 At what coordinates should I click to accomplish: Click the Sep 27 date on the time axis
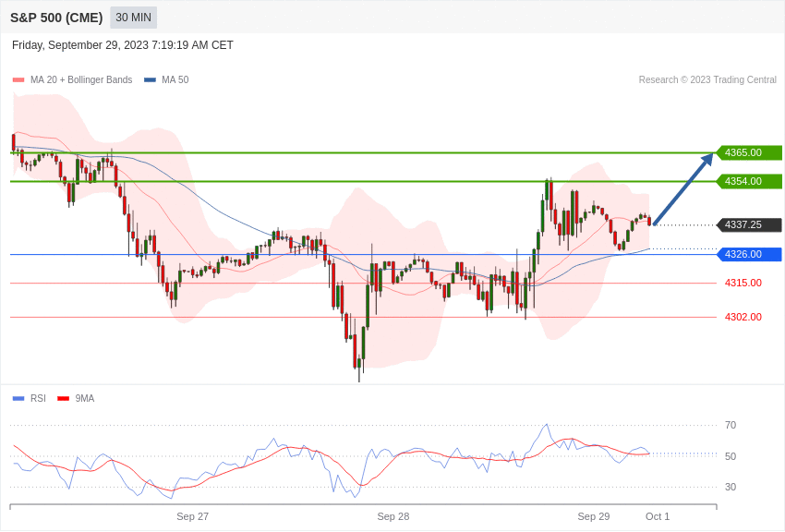192,516
